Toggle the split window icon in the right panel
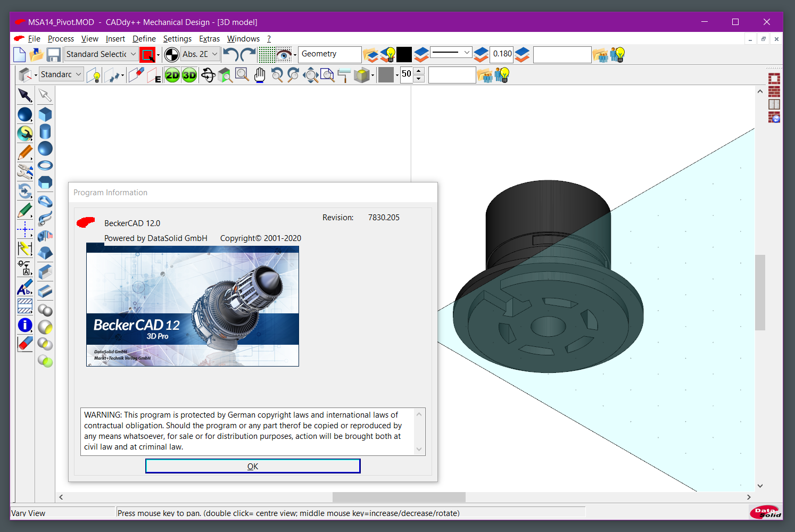Image resolution: width=795 pixels, height=532 pixels. pyautogui.click(x=774, y=104)
